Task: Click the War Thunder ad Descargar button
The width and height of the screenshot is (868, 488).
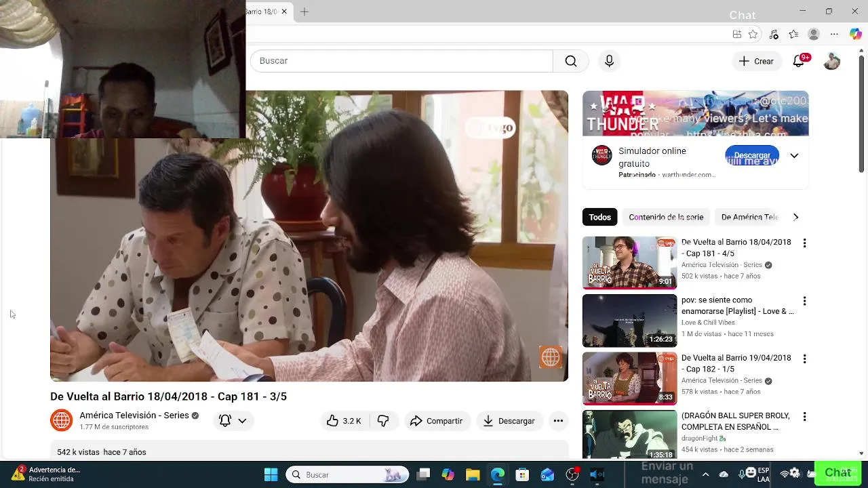Action: 752,156
